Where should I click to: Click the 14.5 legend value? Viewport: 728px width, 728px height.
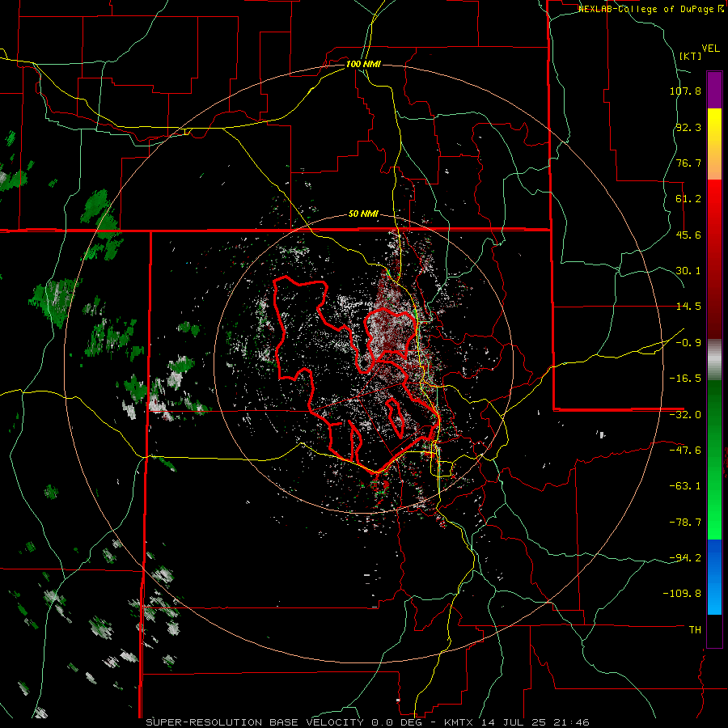click(688, 307)
